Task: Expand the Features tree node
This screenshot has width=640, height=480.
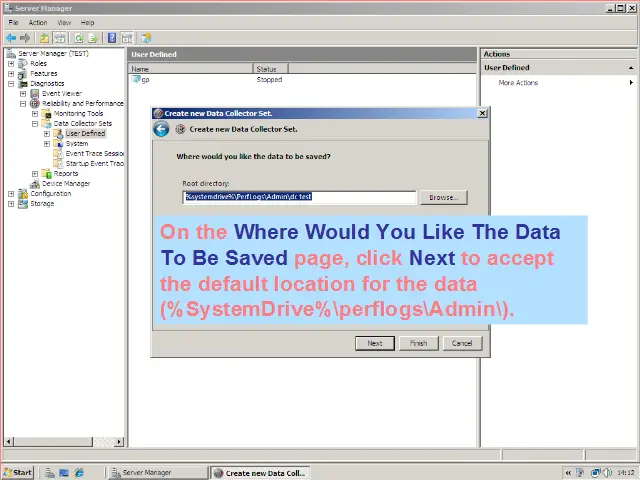Action: coord(11,74)
